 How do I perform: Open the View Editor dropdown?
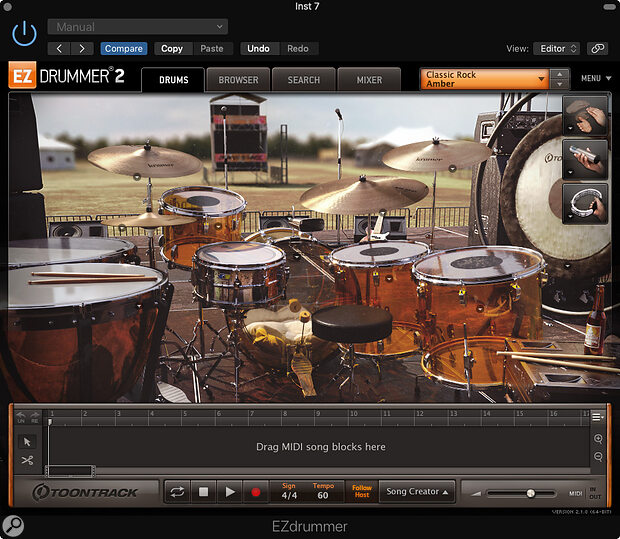(x=556, y=49)
